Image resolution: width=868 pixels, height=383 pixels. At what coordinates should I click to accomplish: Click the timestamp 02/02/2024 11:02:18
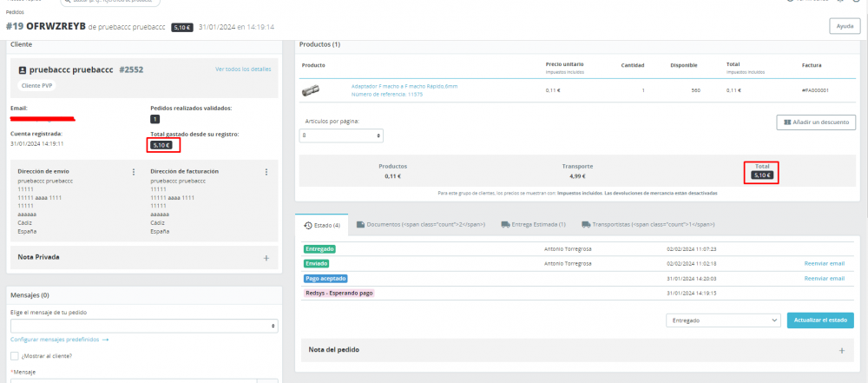[x=692, y=263]
